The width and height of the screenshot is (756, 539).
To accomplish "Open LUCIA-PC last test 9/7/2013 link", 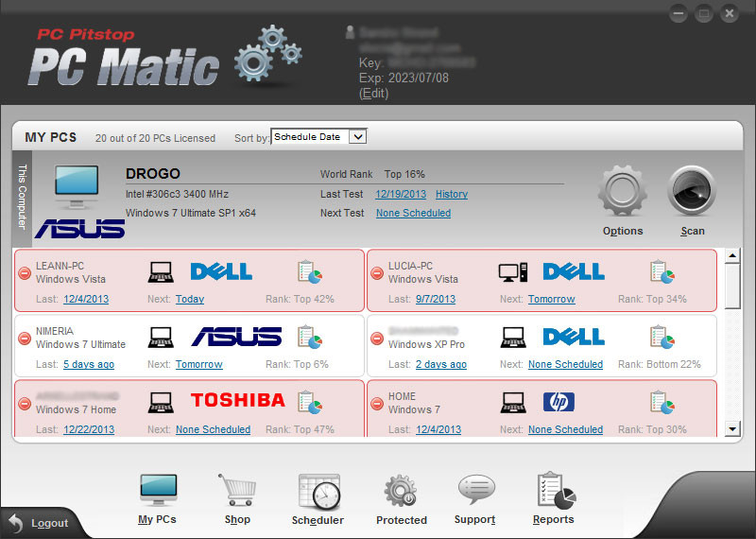I will pos(436,299).
